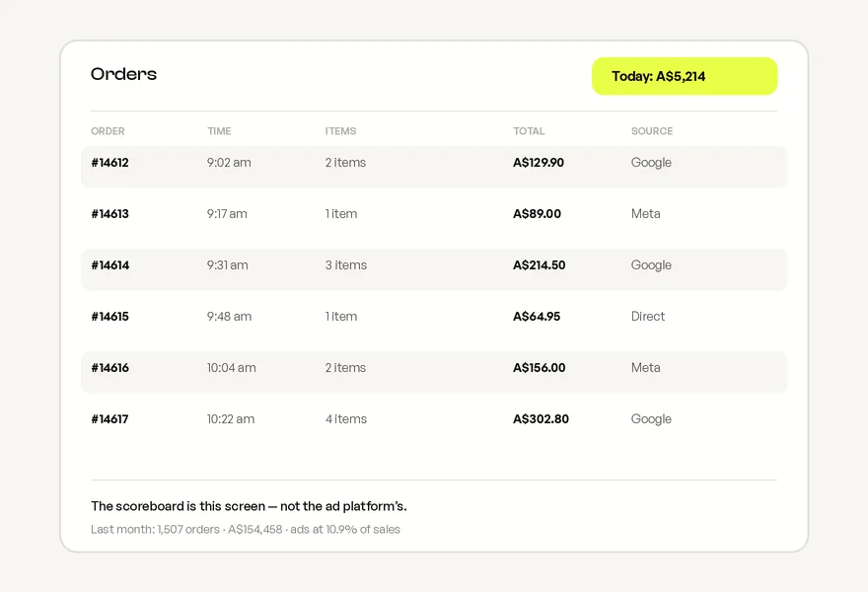Click Google source for order #14614
This screenshot has height=592, width=868.
click(x=651, y=265)
